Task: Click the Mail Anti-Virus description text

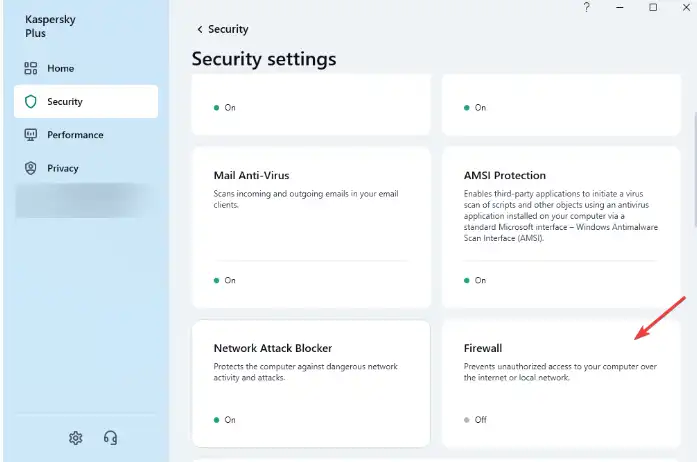Action: pos(306,199)
